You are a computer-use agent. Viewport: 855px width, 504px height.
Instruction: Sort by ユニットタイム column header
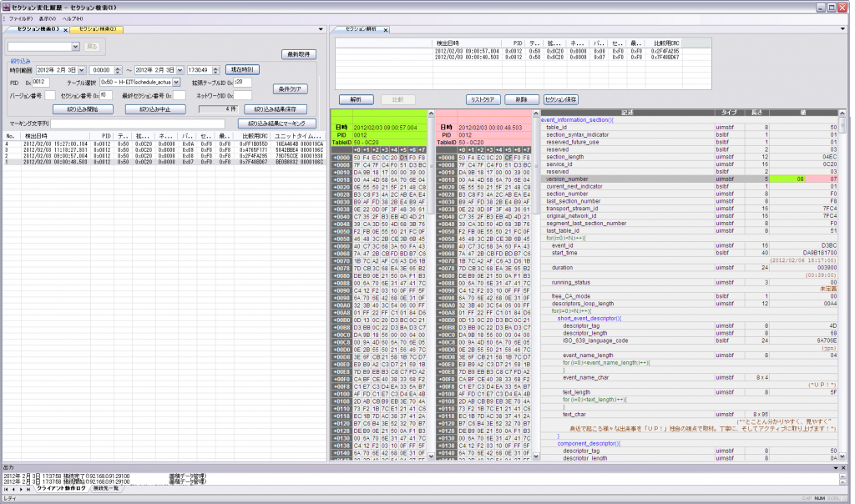[298, 136]
